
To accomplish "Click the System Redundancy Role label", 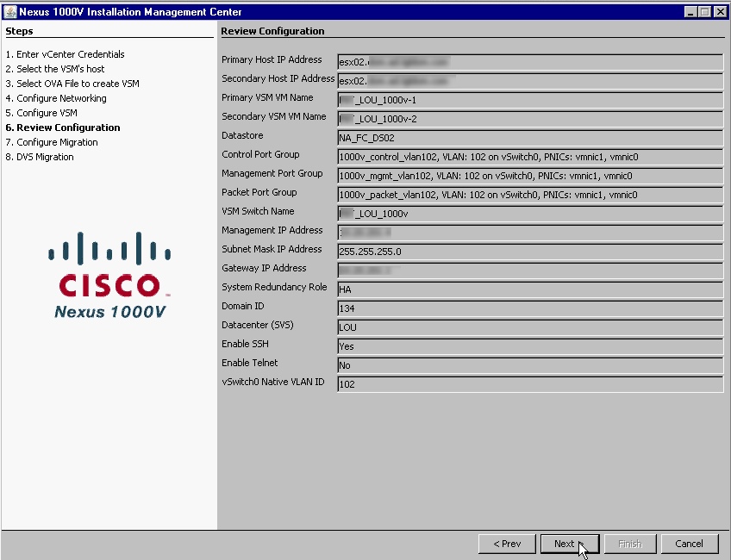I will [274, 287].
